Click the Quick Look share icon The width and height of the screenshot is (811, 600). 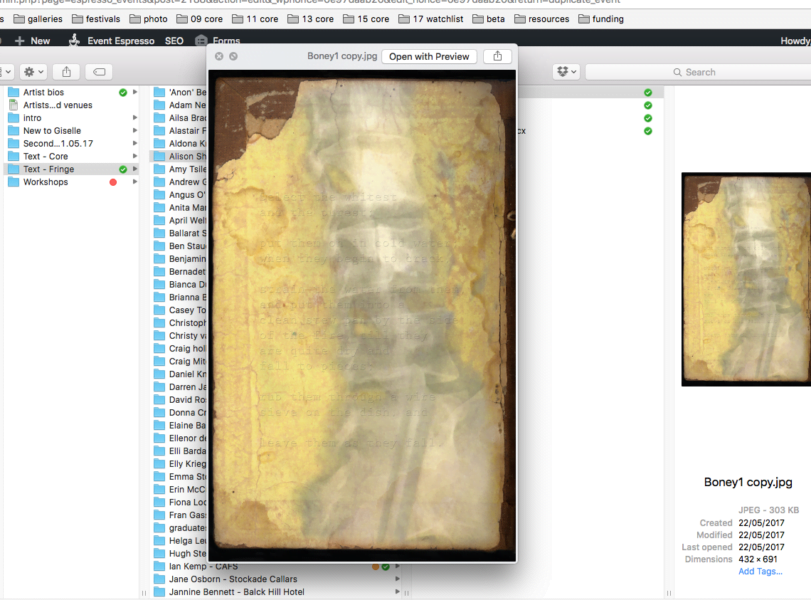click(x=497, y=56)
